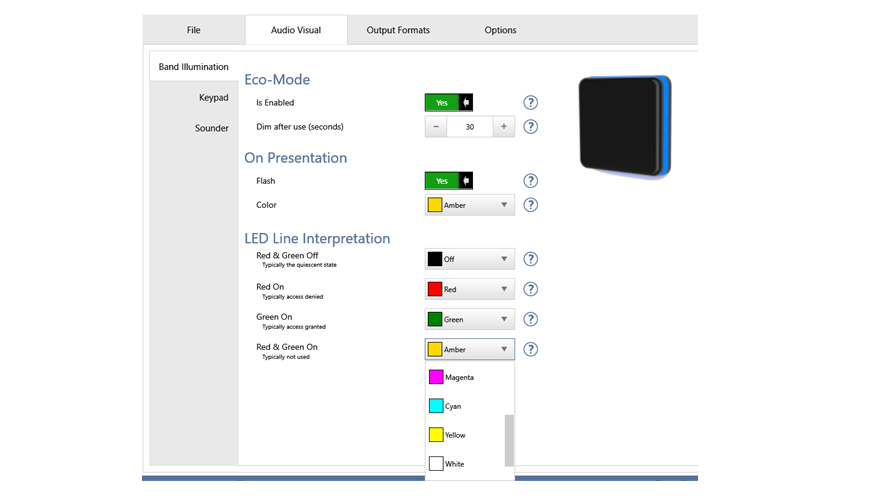Select Band Illumination side tab
Screen dimensions: 888x500
(194, 67)
